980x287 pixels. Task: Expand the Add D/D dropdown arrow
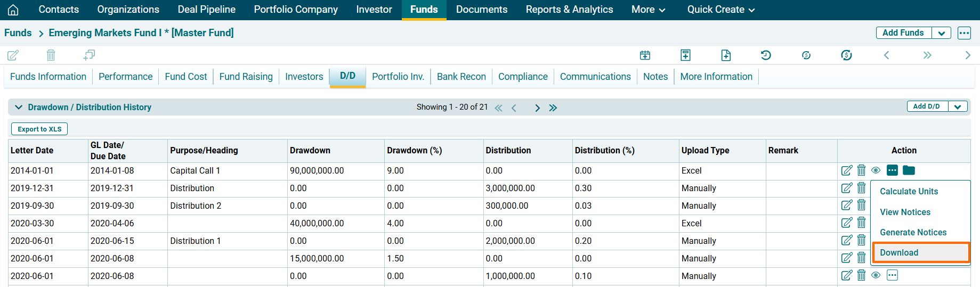point(958,106)
